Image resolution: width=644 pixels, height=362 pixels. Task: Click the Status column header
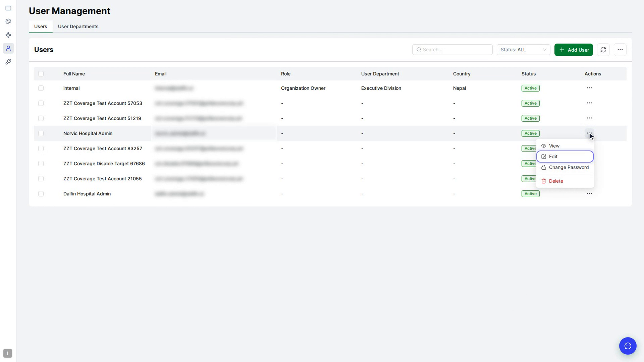[x=529, y=74]
